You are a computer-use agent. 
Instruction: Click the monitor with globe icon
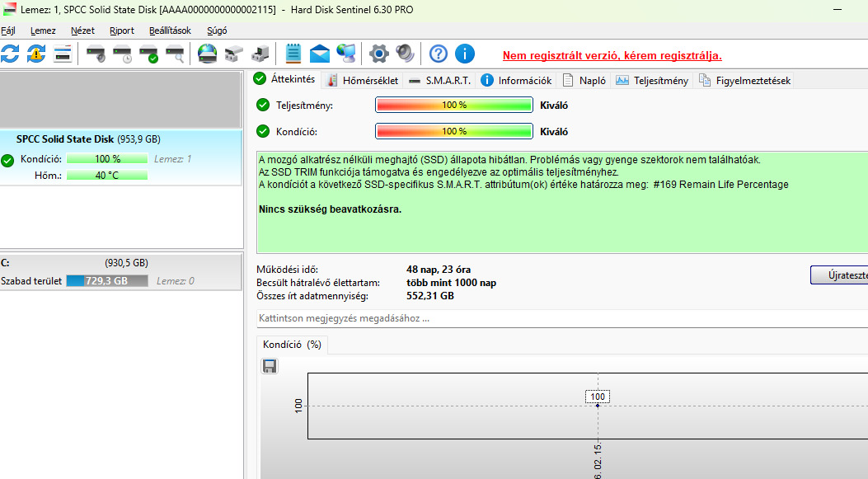coord(346,54)
